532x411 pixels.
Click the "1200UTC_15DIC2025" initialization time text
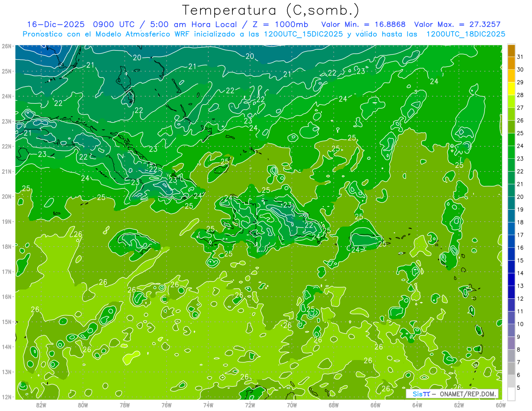[303, 34]
